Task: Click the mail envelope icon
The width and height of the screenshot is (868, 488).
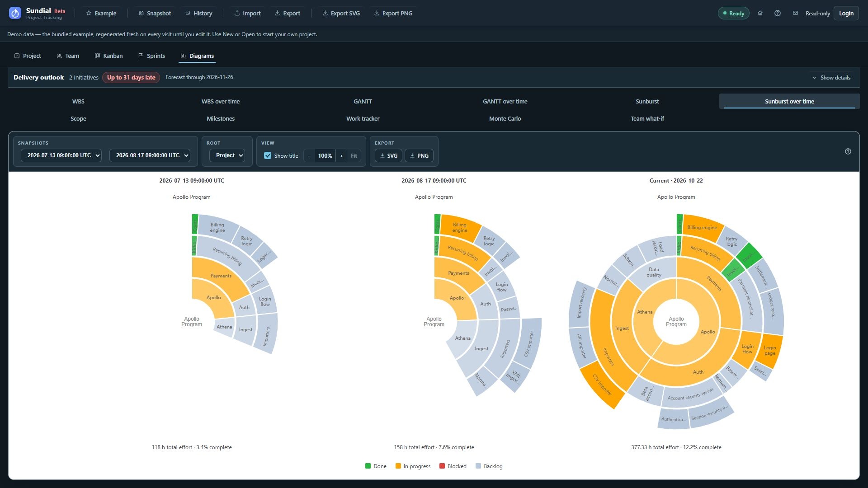Action: click(795, 13)
